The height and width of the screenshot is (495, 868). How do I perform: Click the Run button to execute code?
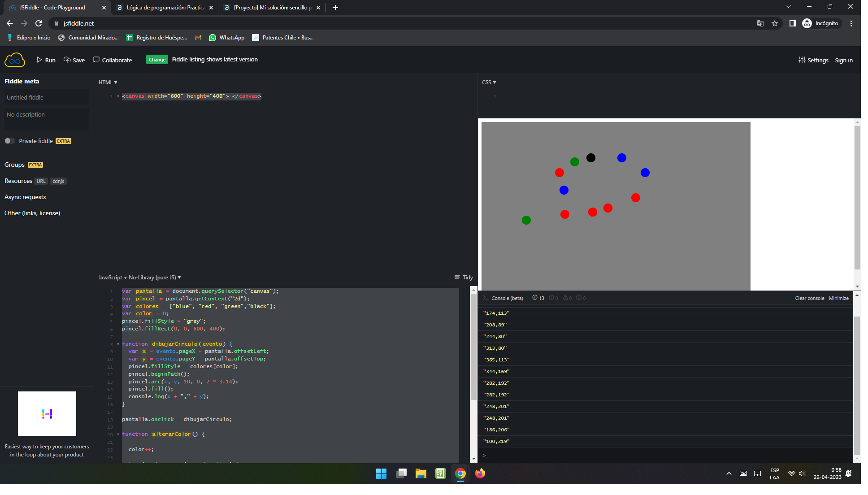pos(47,59)
